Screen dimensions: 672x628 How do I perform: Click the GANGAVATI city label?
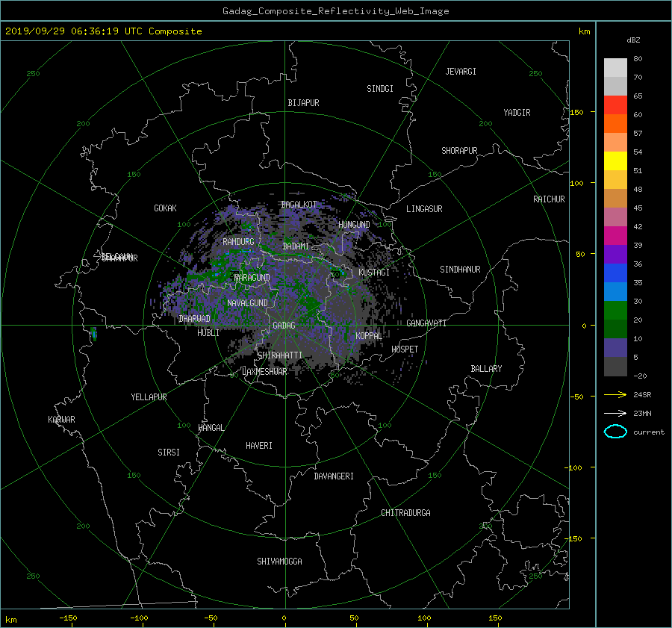click(426, 323)
